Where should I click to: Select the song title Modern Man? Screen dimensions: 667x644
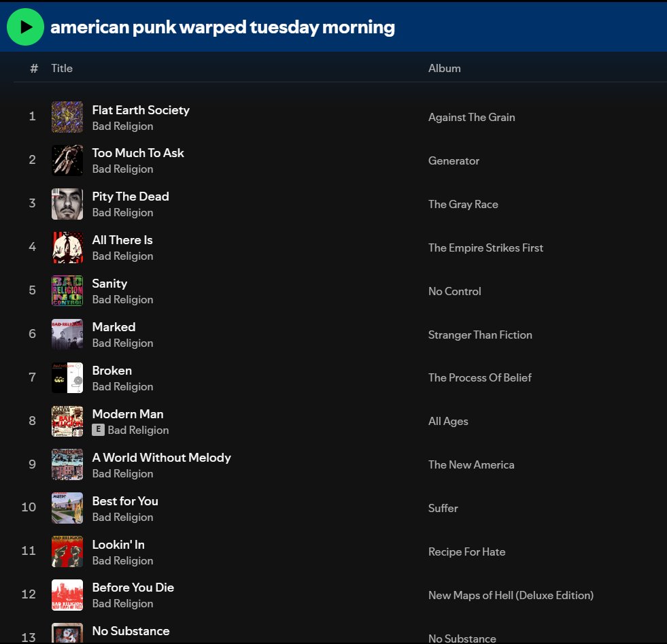coord(128,414)
